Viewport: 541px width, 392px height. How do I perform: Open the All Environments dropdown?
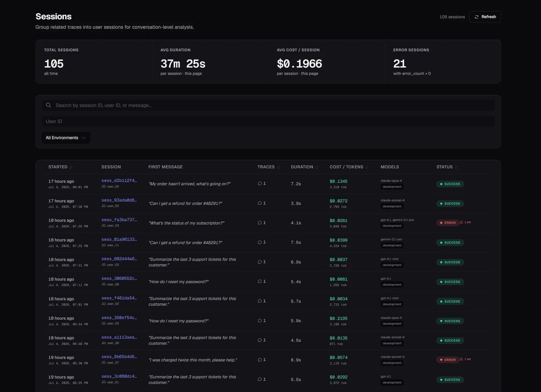pos(66,138)
